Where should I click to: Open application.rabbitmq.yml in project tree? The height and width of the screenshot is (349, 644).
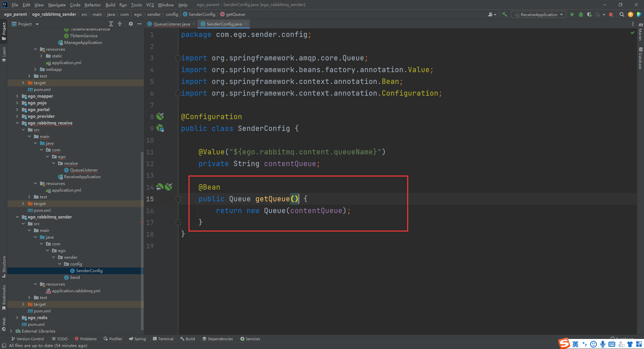click(73, 291)
